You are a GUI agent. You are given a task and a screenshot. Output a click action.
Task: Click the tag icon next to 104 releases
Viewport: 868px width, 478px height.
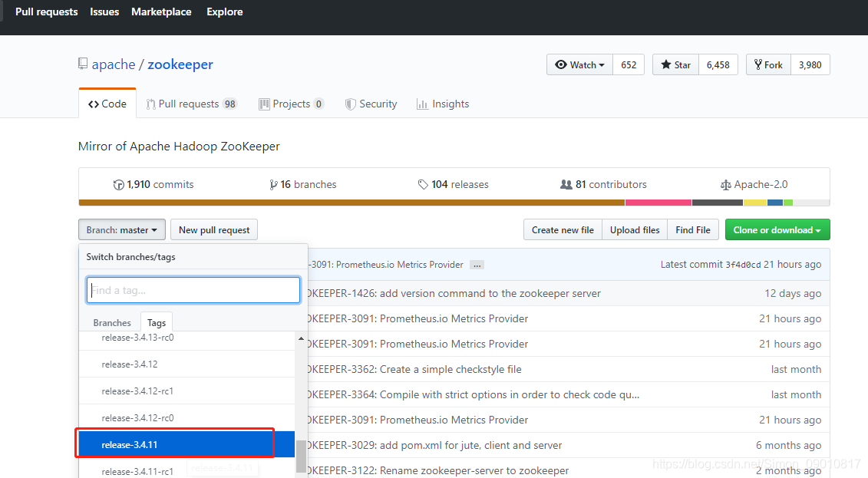423,184
